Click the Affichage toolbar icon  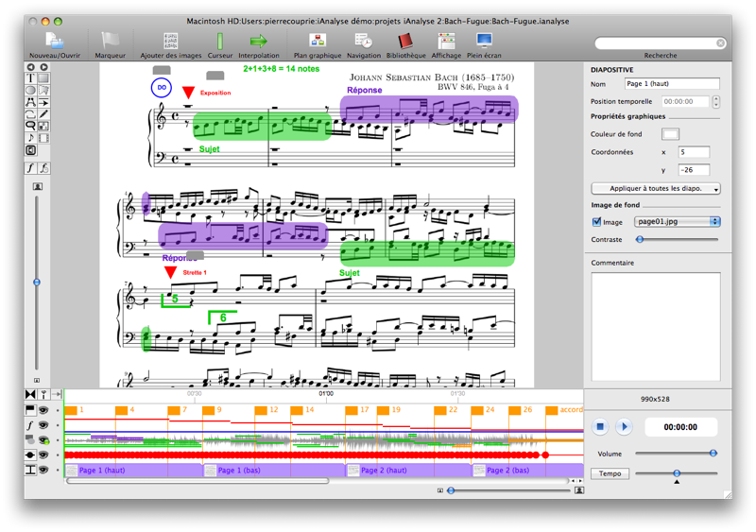click(446, 41)
